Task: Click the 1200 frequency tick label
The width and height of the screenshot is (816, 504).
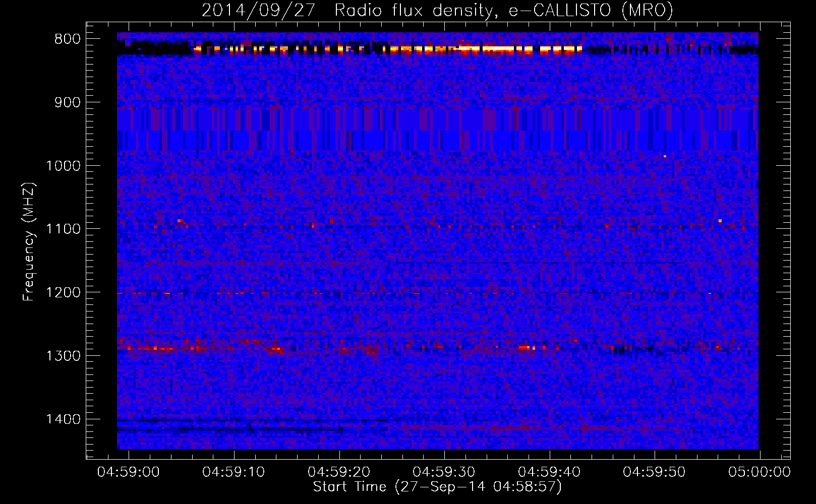Action: pos(63,292)
